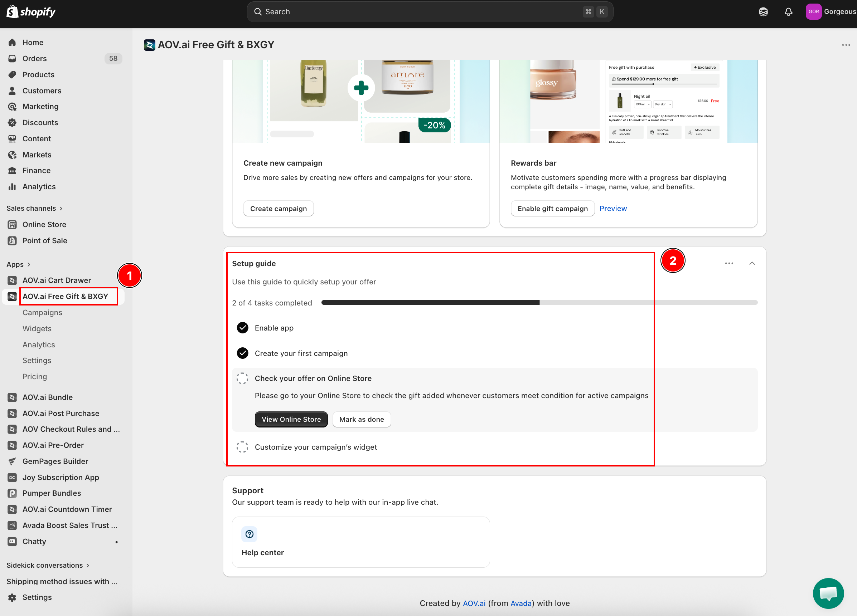This screenshot has width=857, height=616.
Task: Follow the Avada footer link
Action: click(521, 603)
